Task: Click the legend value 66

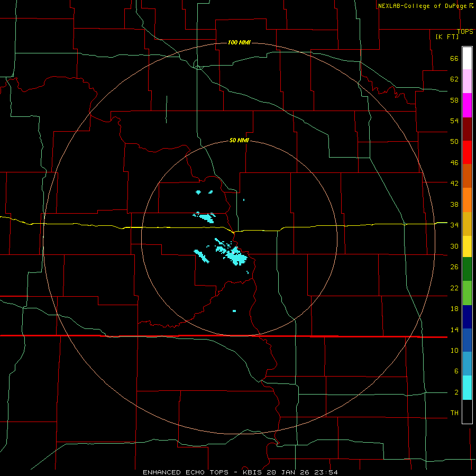Action: [454, 58]
